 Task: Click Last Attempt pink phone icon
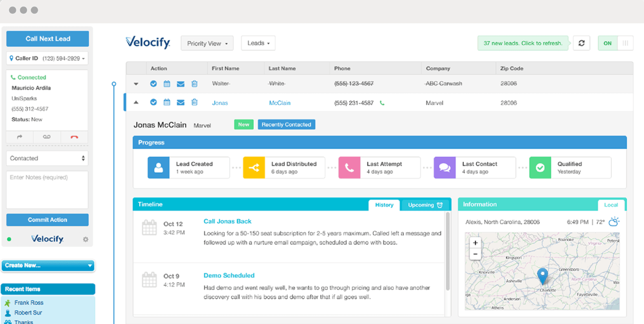pyautogui.click(x=349, y=168)
